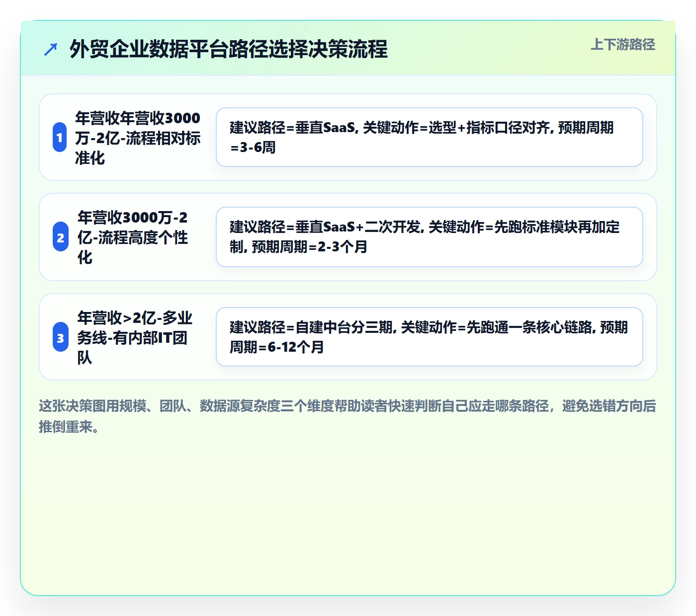
Task: Click condition text 年营收>2亿-多业务线-有内部IT团队
Action: pos(135,337)
